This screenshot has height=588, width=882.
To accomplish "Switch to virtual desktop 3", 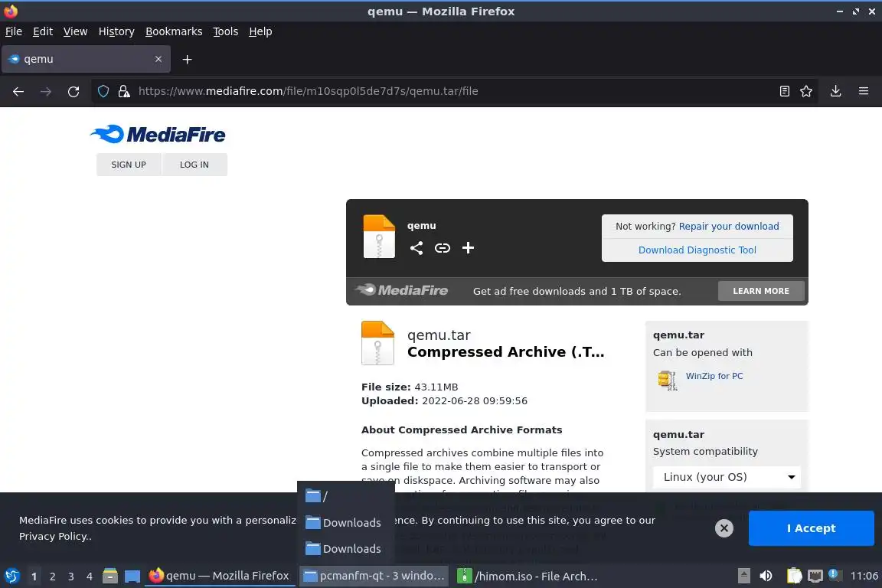I will (x=71, y=577).
